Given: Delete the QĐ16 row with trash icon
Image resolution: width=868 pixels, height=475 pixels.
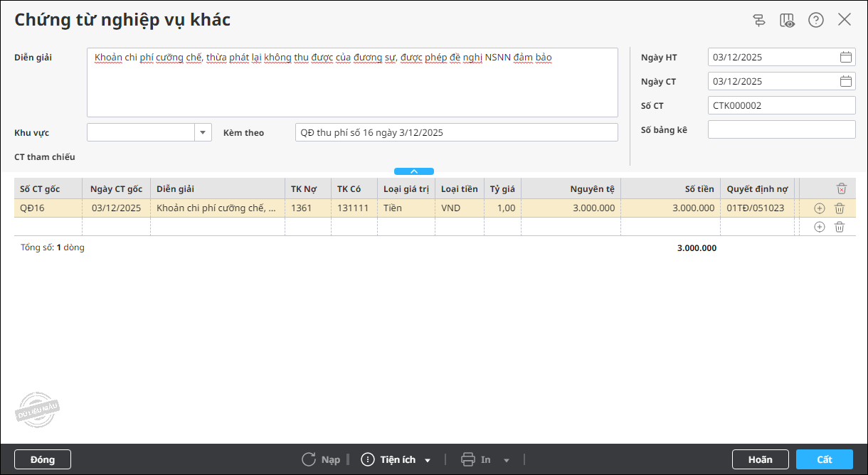Looking at the screenshot, I should point(840,208).
